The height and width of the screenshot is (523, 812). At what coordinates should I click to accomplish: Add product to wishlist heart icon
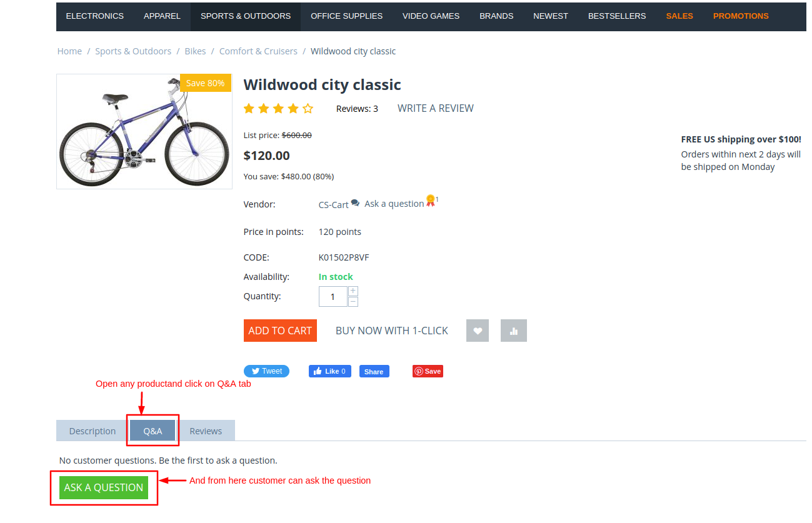click(478, 331)
